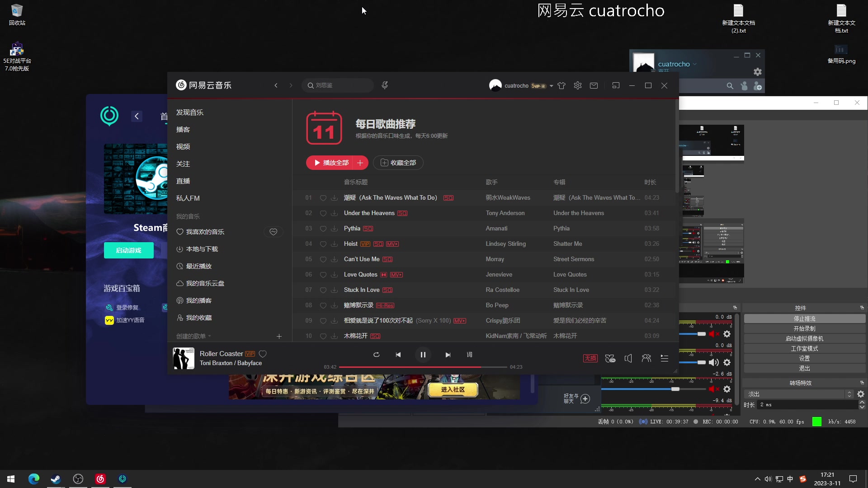Open voice search microphone icon

[385, 85]
